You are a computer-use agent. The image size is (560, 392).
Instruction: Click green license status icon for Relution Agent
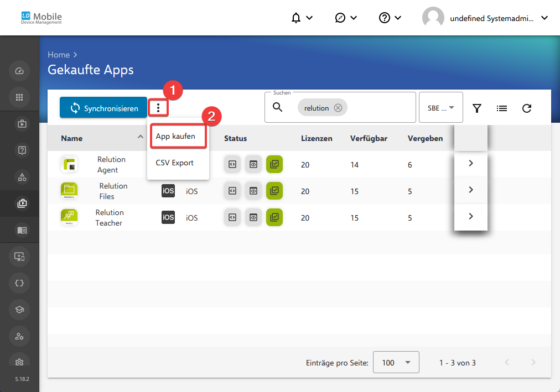coord(274,164)
